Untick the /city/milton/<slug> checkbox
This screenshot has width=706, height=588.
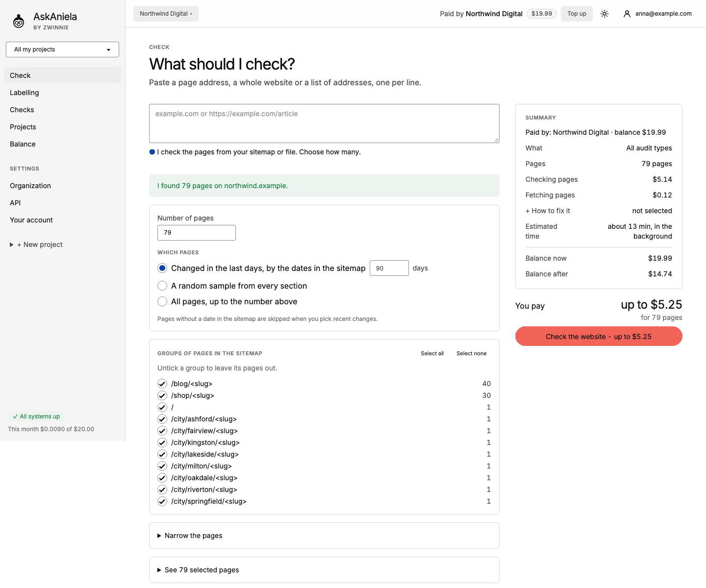(162, 466)
